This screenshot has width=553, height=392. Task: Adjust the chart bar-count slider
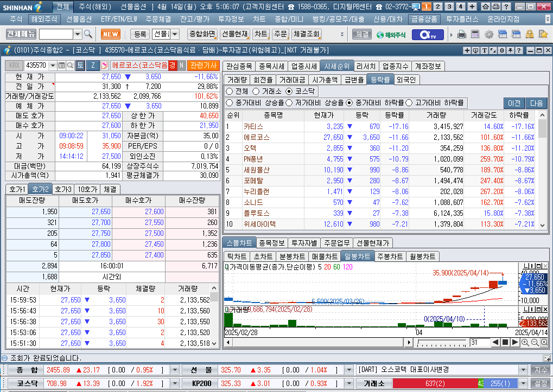(442, 342)
